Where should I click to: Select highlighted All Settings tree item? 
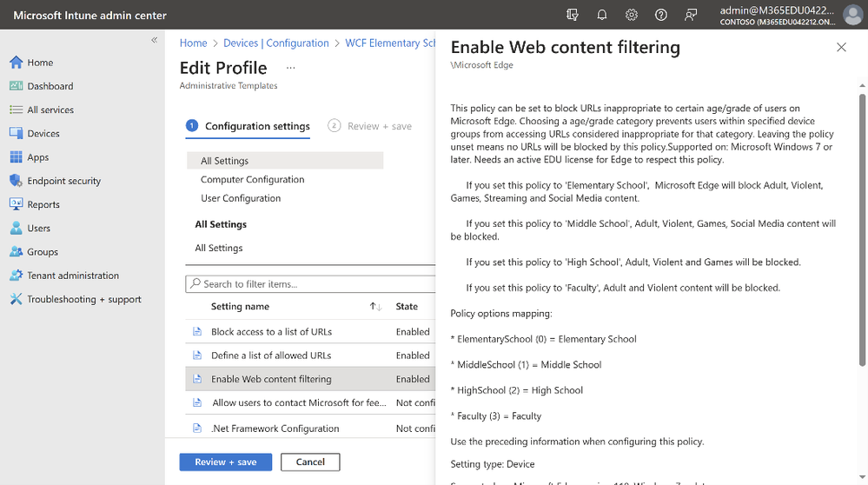[285, 161]
